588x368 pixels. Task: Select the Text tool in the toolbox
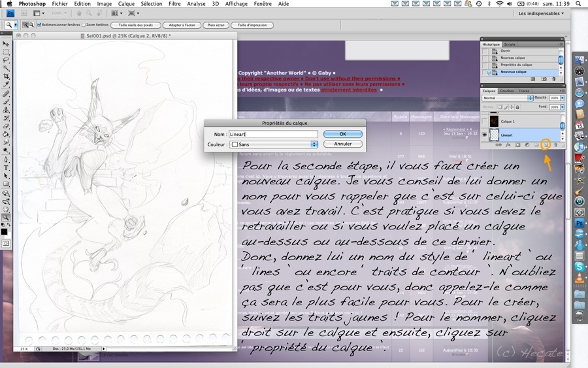pos(6,168)
